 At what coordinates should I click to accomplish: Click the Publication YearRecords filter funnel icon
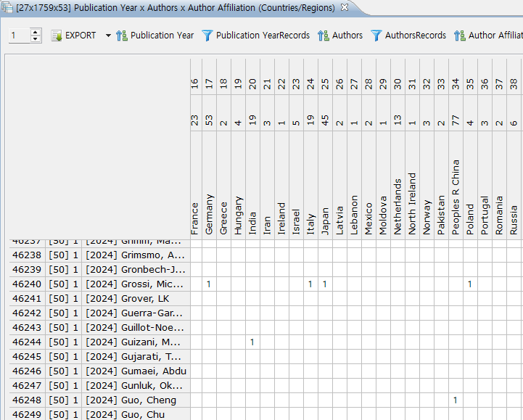tap(207, 36)
